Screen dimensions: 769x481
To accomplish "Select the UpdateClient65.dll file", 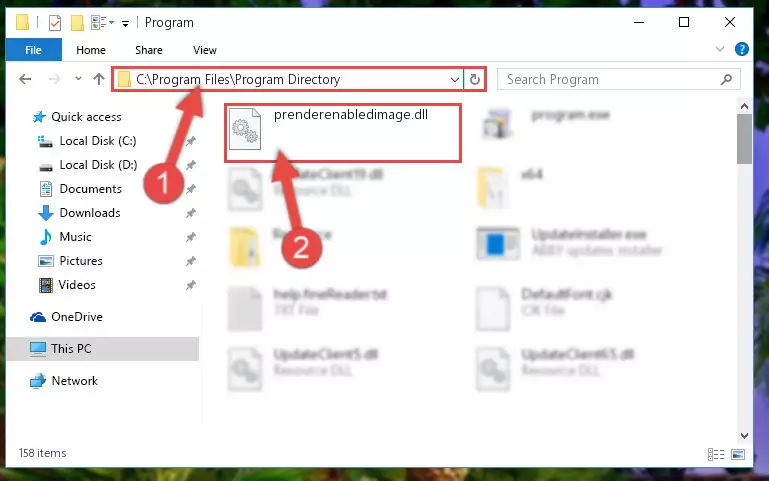I will (555, 369).
